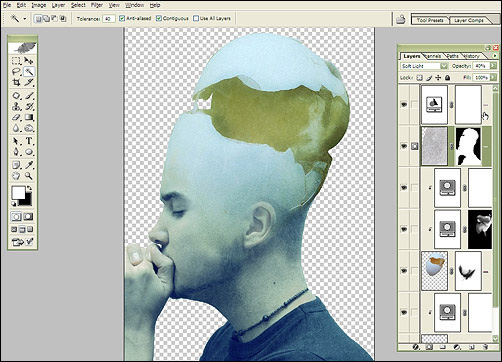
Task: Select the Lasso tool
Action: pos(16,71)
